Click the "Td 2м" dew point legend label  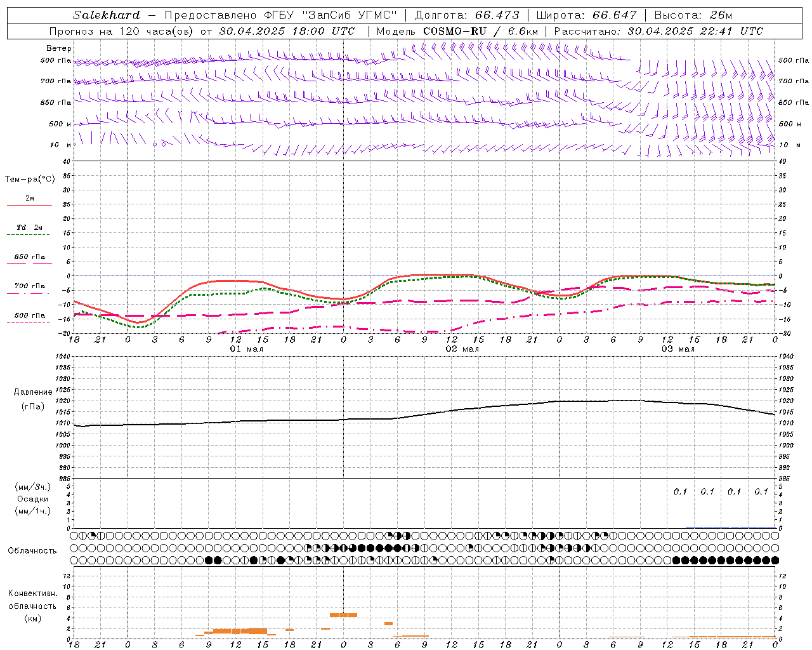point(30,227)
